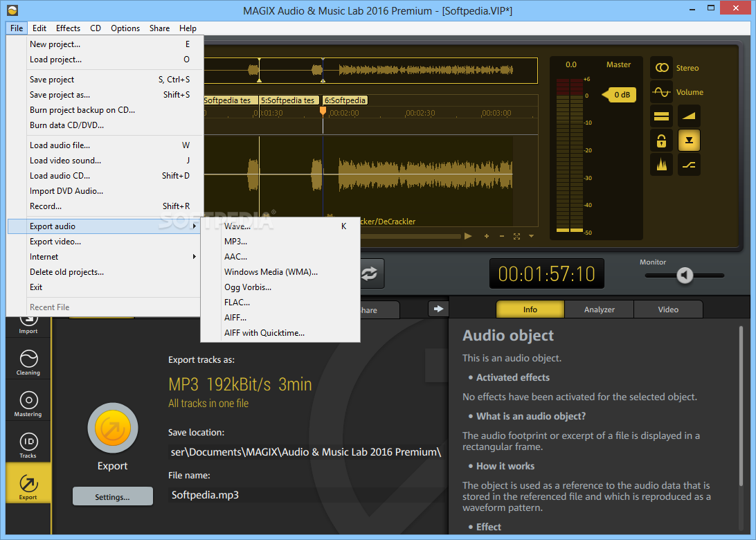Viewport: 756px width, 540px height.
Task: Open the Cleaning section in sidebar
Action: [28, 362]
